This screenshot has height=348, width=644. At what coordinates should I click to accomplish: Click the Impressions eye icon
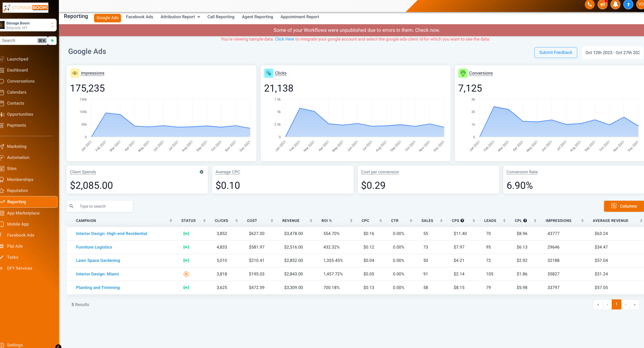click(74, 73)
